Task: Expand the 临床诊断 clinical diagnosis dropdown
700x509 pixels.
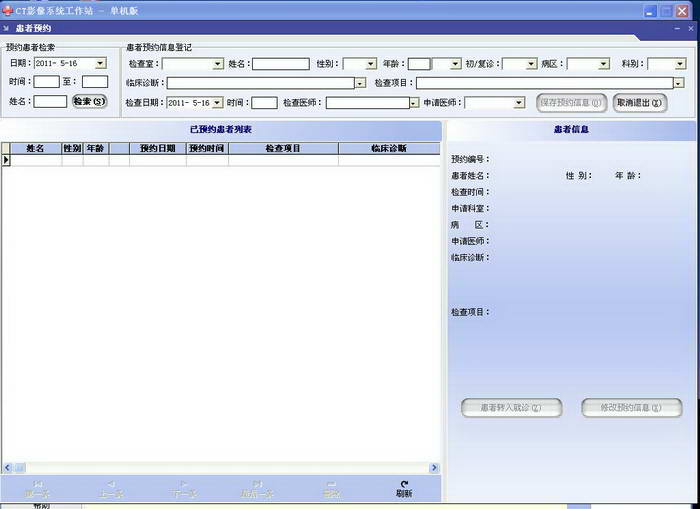Action: (x=360, y=83)
